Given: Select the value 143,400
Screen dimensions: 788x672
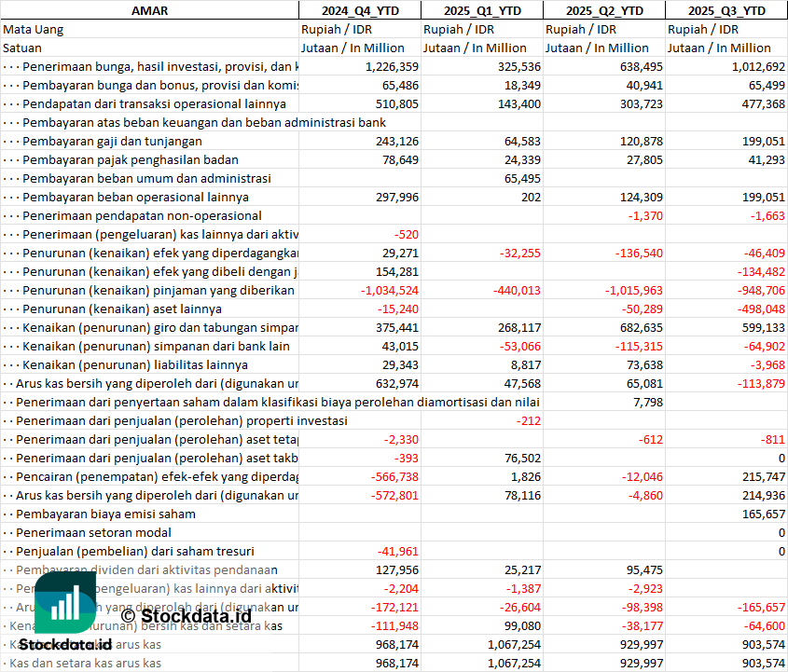Looking at the screenshot, I should pos(519,104).
